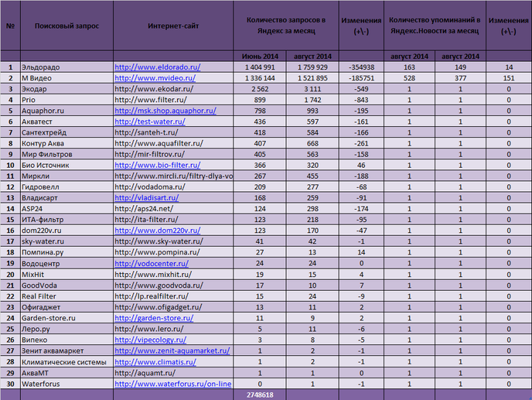Select the 'http://lp.realfilter.ru/' cell
The image size is (532, 400).
173,296
